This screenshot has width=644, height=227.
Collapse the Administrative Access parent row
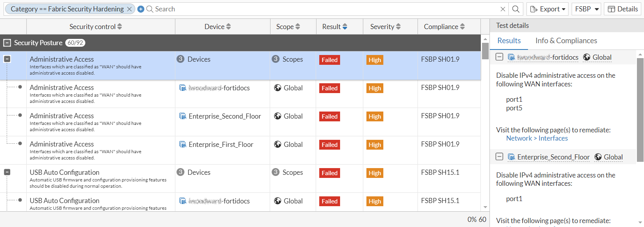point(7,59)
